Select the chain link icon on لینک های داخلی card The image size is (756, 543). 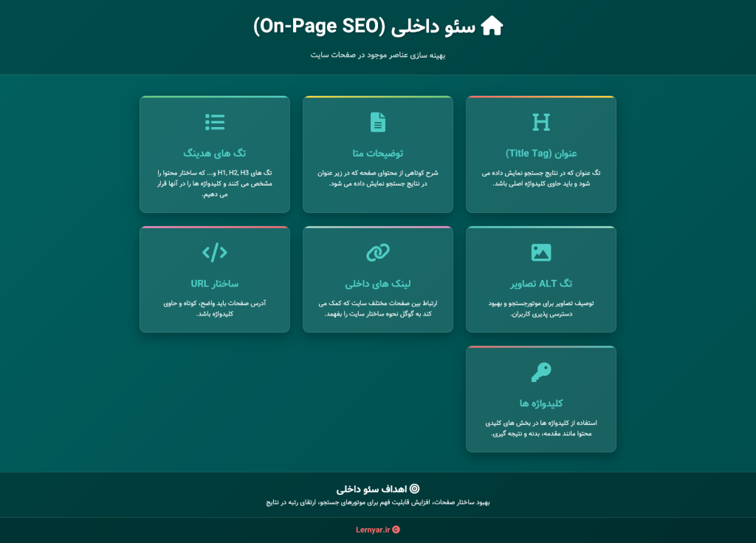point(377,251)
